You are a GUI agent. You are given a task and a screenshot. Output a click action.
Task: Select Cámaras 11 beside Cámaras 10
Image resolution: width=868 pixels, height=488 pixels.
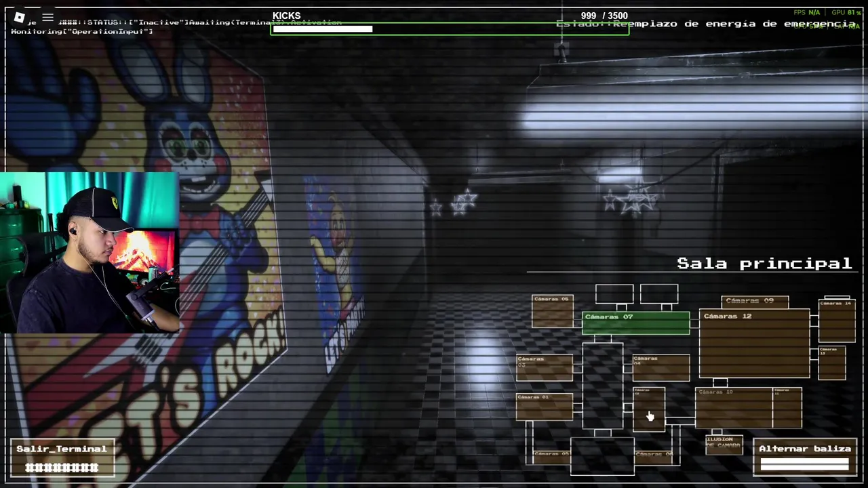point(788,408)
